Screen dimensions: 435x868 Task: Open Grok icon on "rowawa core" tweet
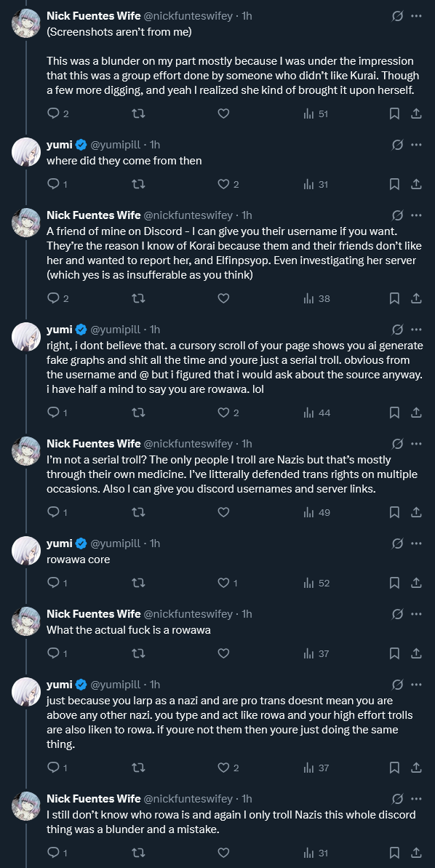point(397,544)
